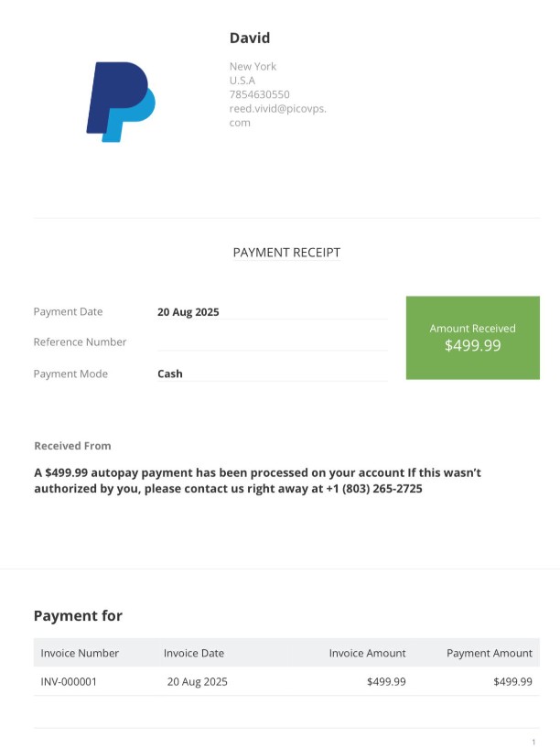
Task: Click the Received From label
Action: pyautogui.click(x=72, y=446)
